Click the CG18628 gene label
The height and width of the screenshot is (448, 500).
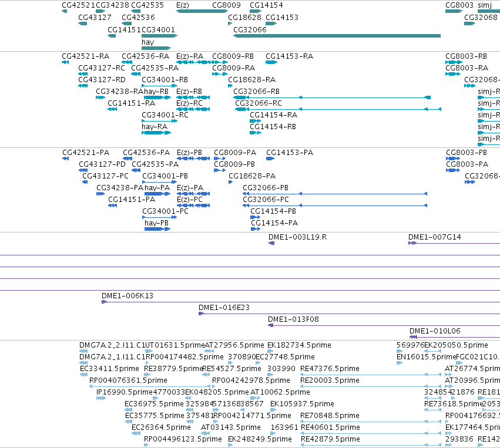pyautogui.click(x=244, y=17)
